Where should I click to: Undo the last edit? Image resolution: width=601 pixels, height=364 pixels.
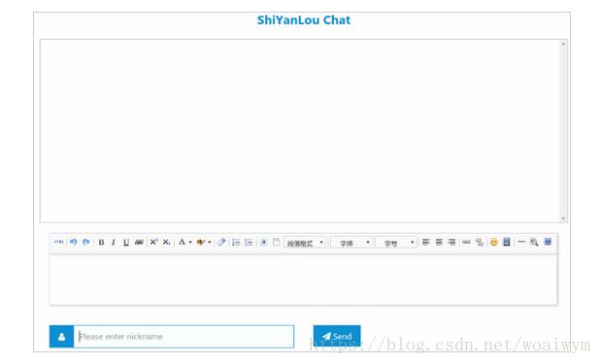73,242
